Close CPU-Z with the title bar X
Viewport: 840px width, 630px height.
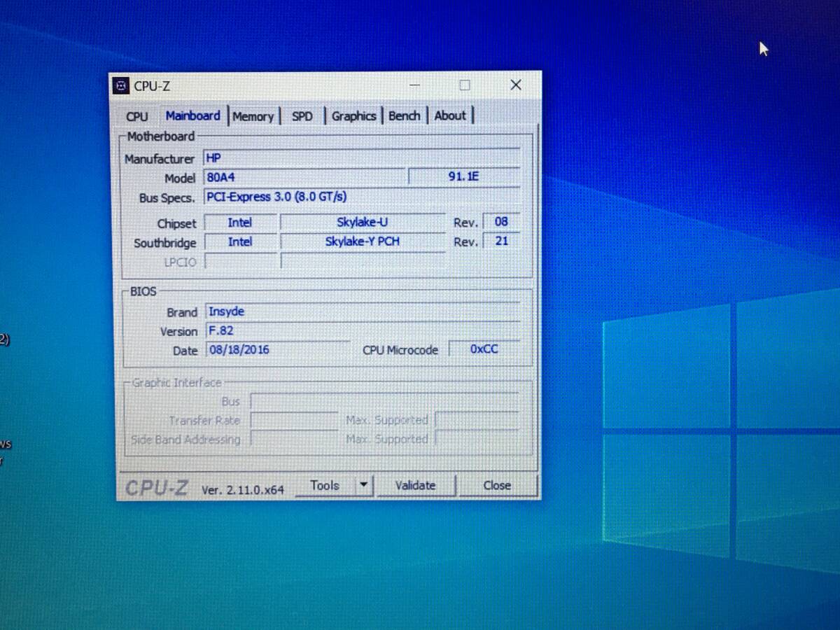pyautogui.click(x=516, y=85)
